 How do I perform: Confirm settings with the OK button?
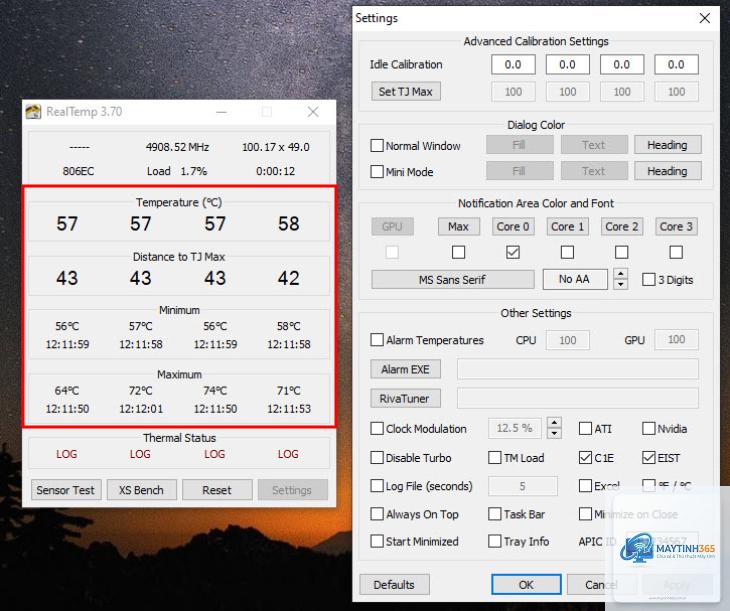click(x=526, y=584)
